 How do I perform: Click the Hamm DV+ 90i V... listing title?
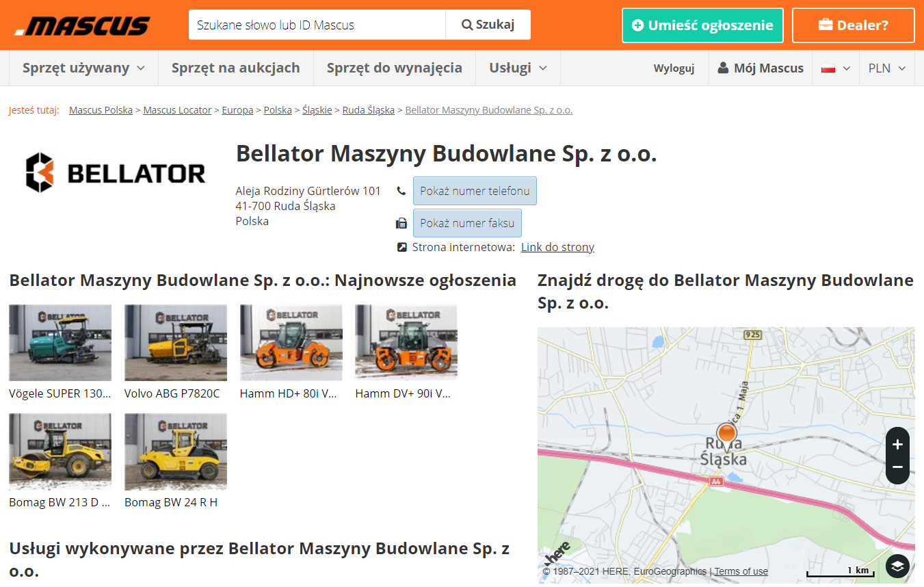point(403,393)
